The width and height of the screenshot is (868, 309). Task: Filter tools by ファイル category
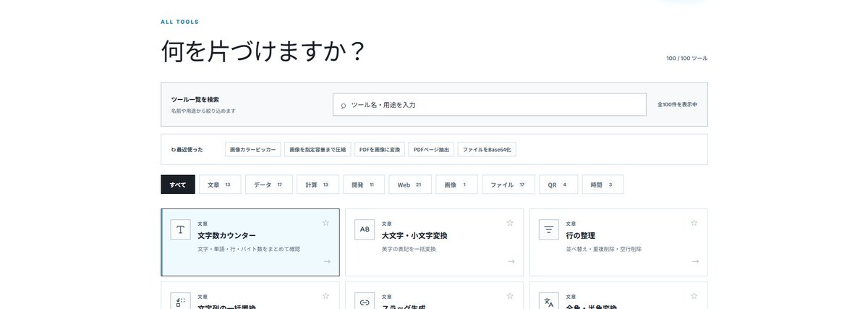(x=509, y=185)
